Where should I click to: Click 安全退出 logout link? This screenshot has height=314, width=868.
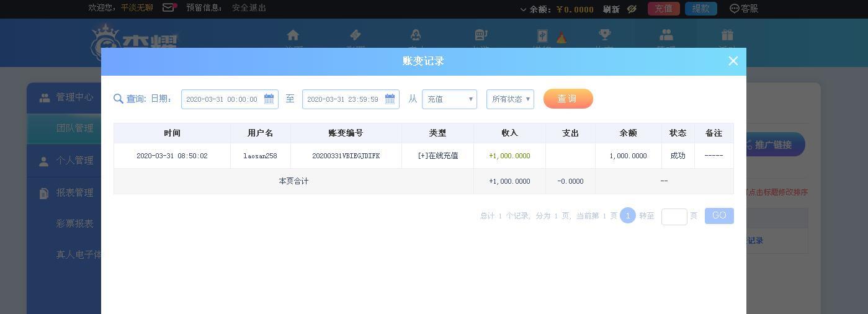249,8
